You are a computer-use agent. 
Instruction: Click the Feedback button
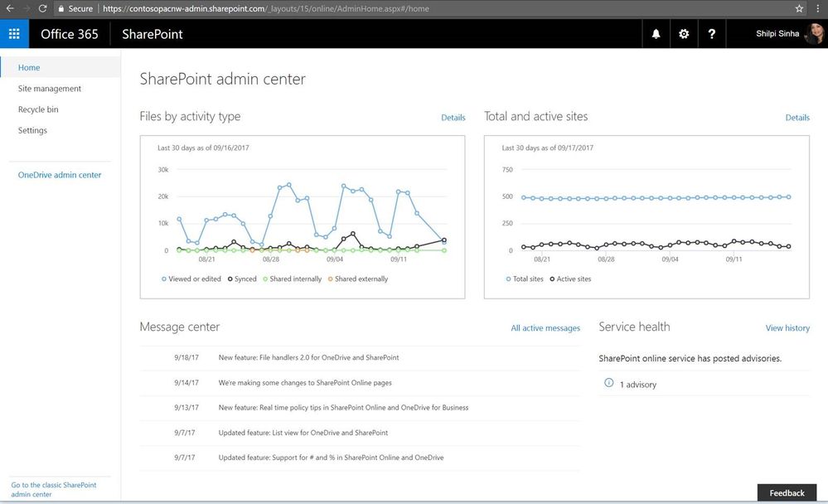tap(787, 492)
